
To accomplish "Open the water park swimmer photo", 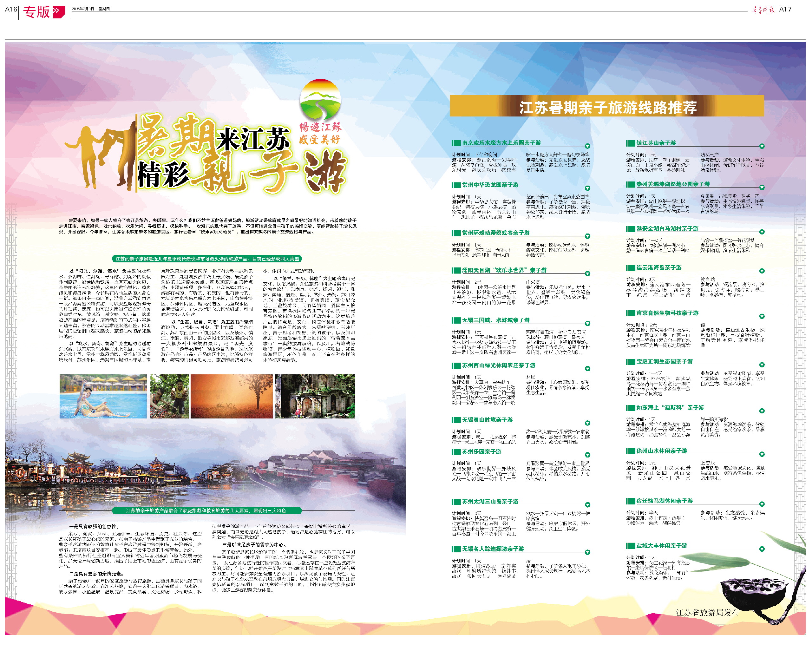I will click(x=103, y=396).
